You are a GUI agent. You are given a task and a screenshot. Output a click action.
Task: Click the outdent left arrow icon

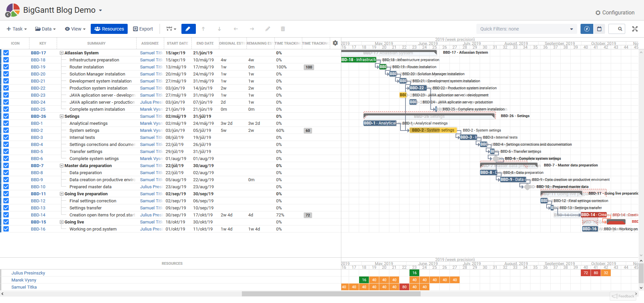(x=236, y=29)
